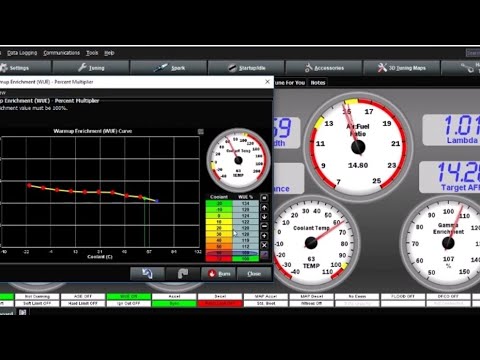
Task: Click the Ign Cut OFF indicator
Action: 129,304
